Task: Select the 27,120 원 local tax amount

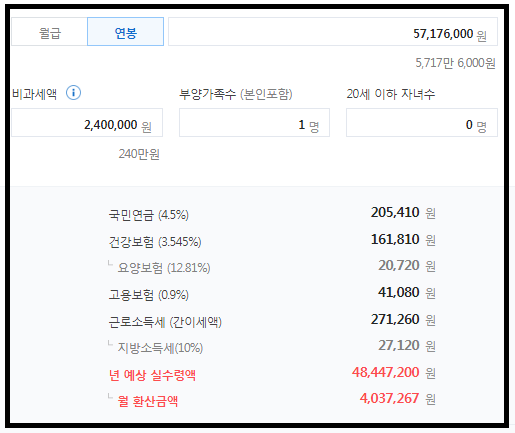Action: pyautogui.click(x=407, y=345)
